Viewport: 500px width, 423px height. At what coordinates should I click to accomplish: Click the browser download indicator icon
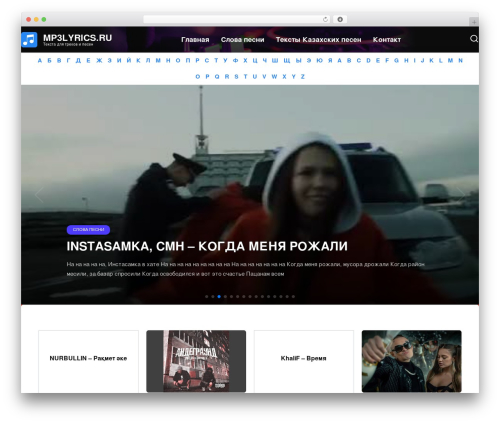pos(340,19)
